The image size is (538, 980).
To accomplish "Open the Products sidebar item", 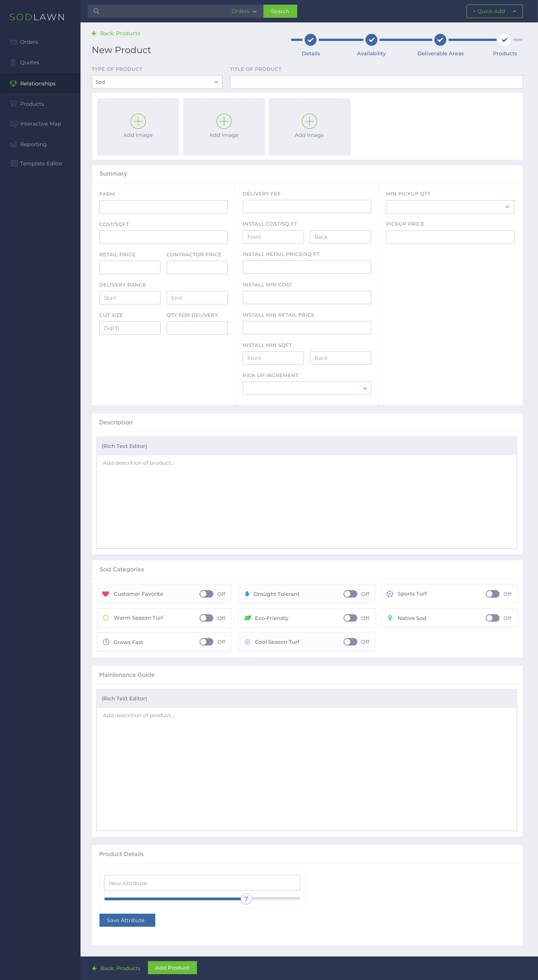I will coord(40,104).
